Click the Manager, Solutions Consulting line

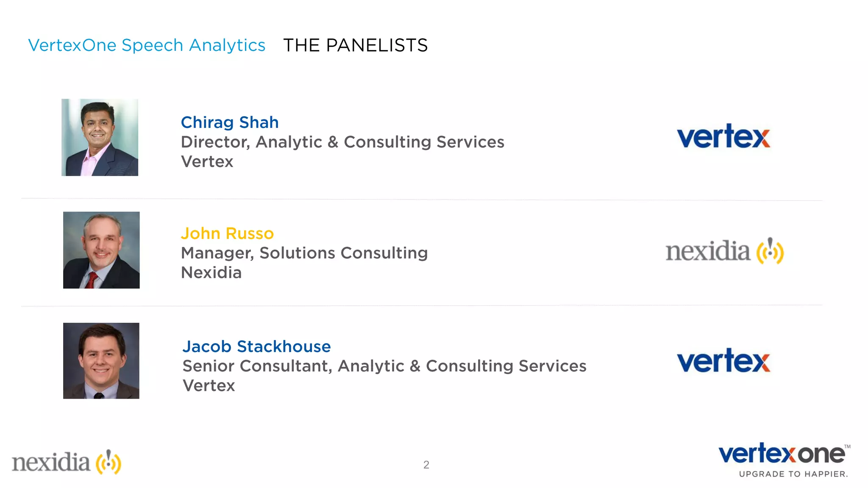[304, 253]
